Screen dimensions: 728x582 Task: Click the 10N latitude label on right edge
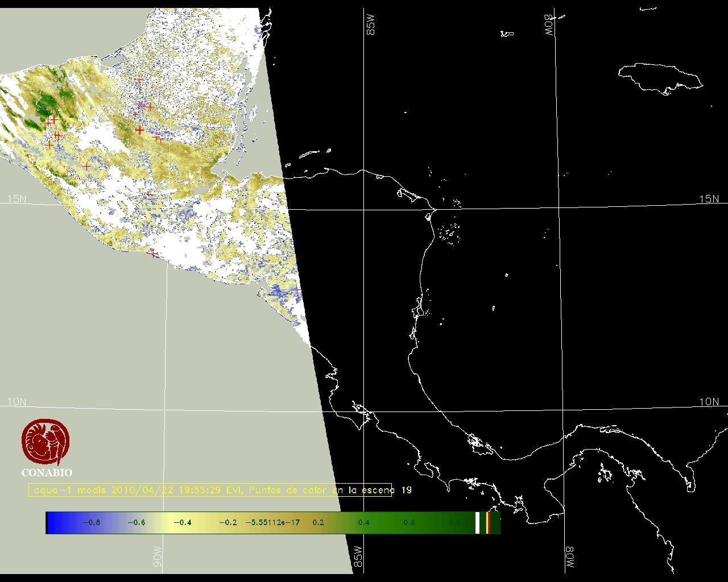point(709,402)
